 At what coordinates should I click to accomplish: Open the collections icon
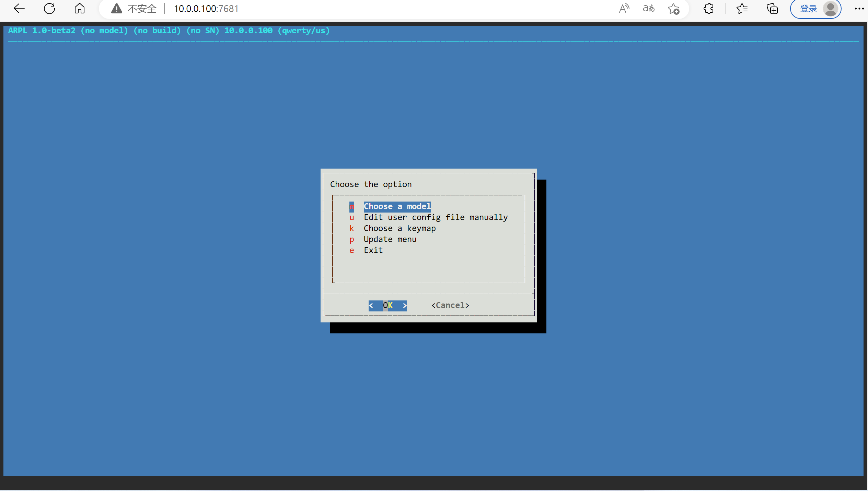tap(772, 9)
